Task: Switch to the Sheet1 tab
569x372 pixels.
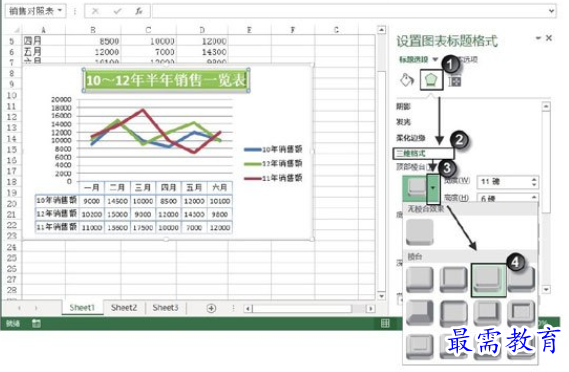Action: pyautogui.click(x=82, y=308)
